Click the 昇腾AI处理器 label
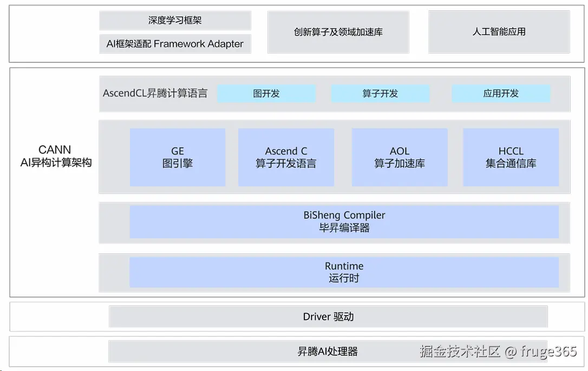 coord(328,352)
